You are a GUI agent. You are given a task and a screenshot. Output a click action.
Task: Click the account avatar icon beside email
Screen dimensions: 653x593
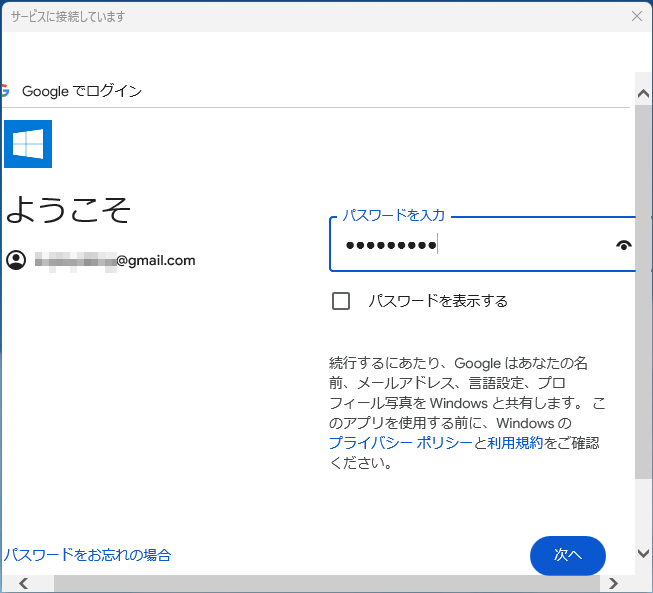[16, 260]
